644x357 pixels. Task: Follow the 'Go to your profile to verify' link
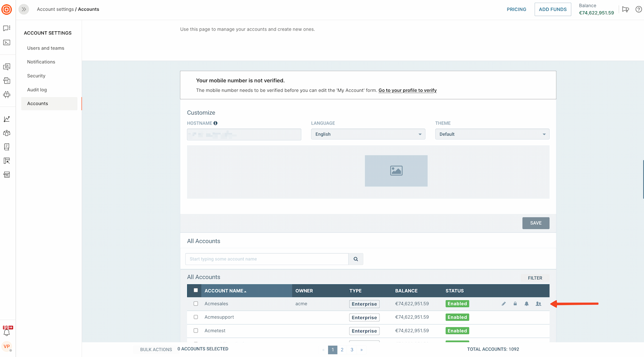click(x=407, y=90)
